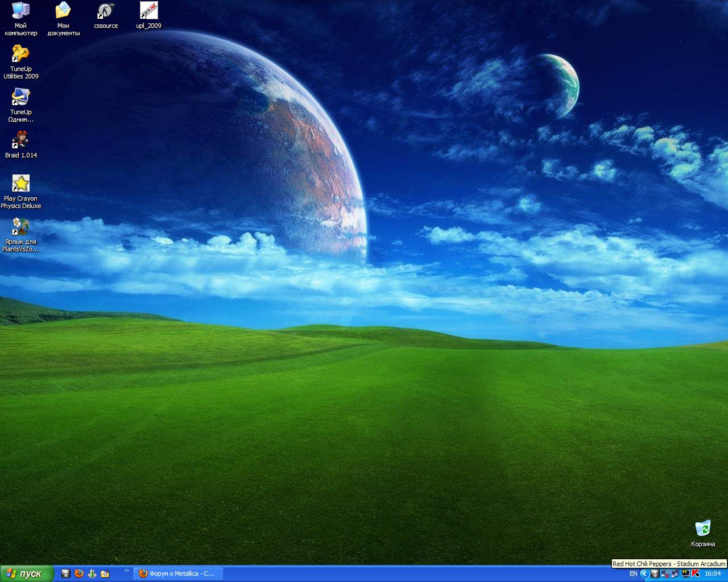Select the Корзина recycle bin icon
This screenshot has height=582, width=728.
pyautogui.click(x=703, y=529)
